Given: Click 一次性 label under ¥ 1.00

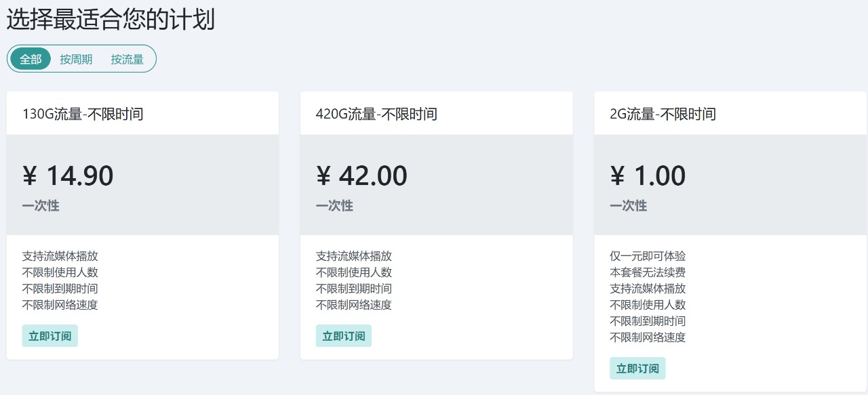Looking at the screenshot, I should pyautogui.click(x=628, y=206).
